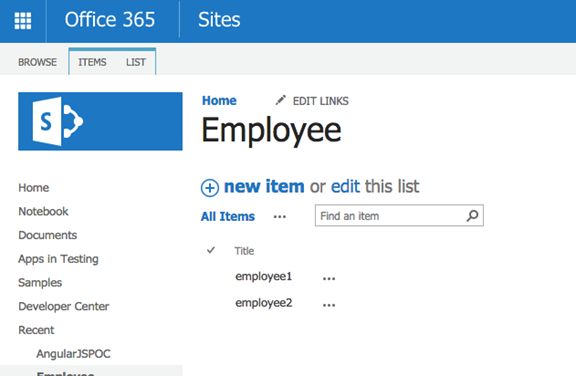576x376 pixels.
Task: Go to Home in left navigation
Action: 34,188
